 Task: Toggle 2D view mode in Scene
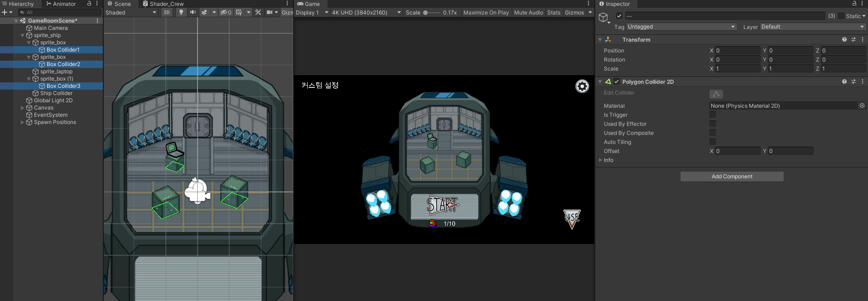(x=167, y=13)
